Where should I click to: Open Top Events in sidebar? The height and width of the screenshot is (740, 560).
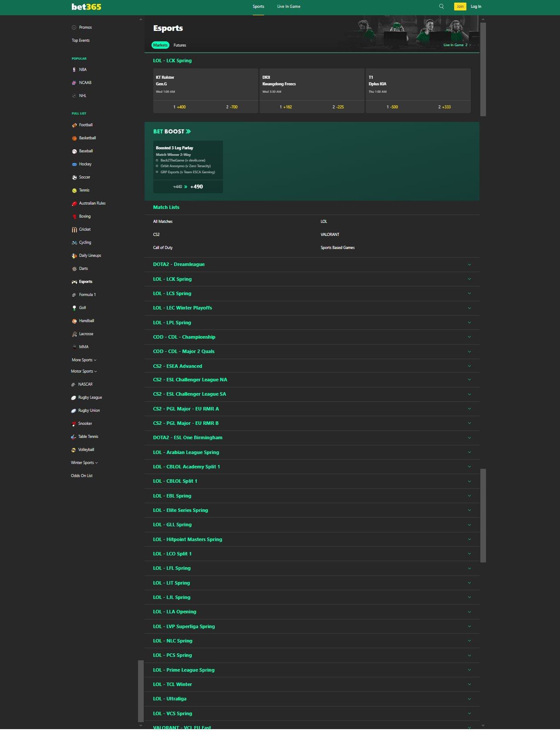click(x=81, y=40)
